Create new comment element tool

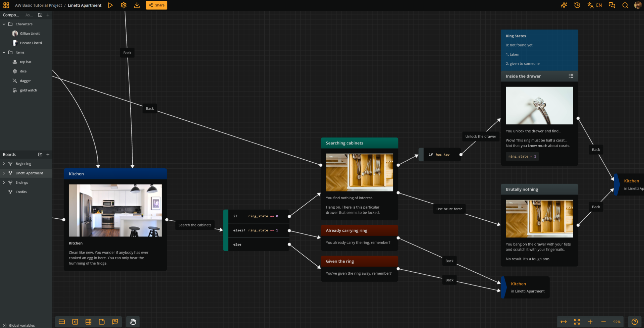point(115,322)
